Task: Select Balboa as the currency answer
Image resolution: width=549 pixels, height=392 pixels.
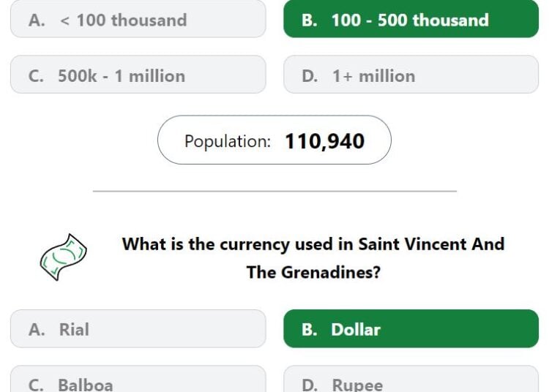Action: pyautogui.click(x=138, y=379)
